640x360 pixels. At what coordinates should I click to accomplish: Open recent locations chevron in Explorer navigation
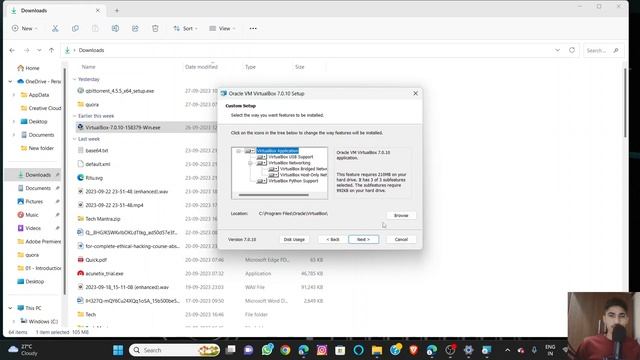(39, 50)
